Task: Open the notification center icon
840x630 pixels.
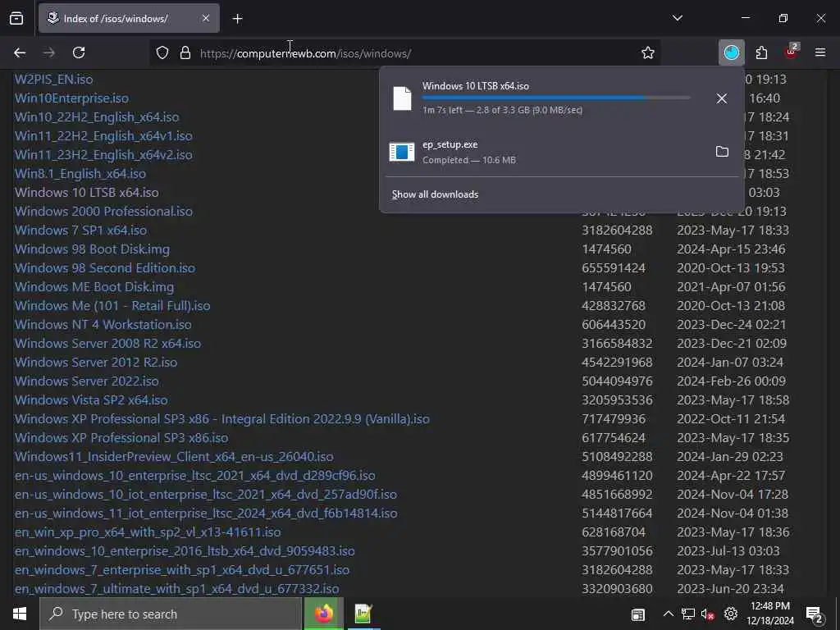Action: coord(815,614)
